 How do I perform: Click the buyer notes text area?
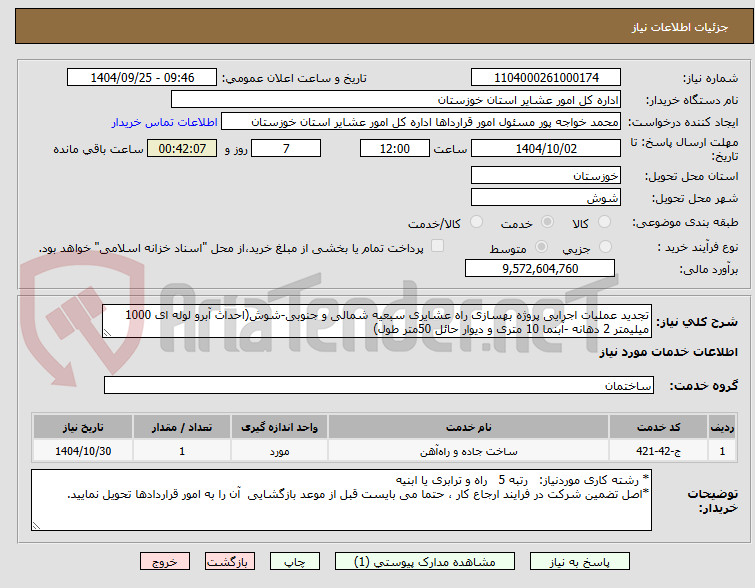pyautogui.click(x=341, y=500)
